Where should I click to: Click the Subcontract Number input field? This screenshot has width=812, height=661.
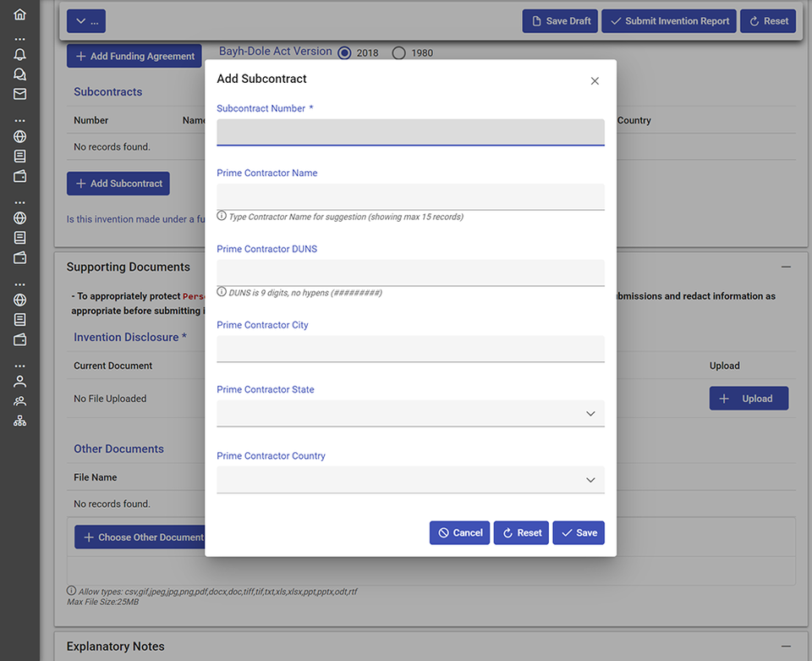point(409,133)
